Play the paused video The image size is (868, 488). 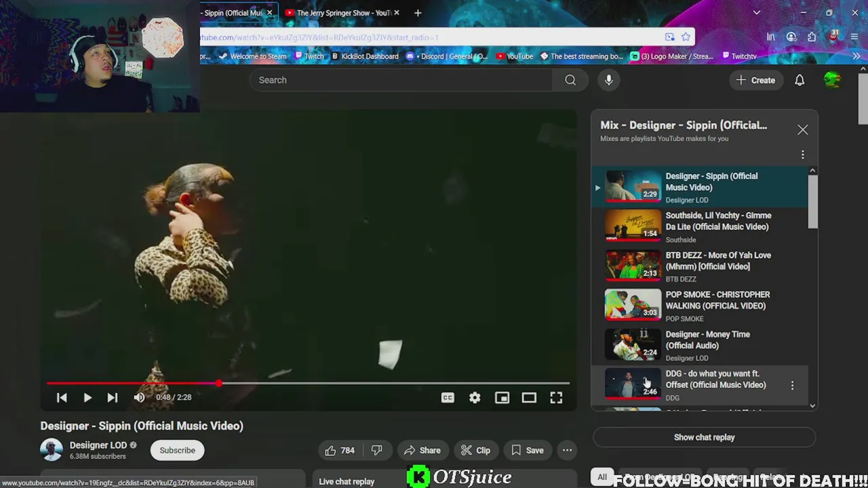[x=87, y=397]
